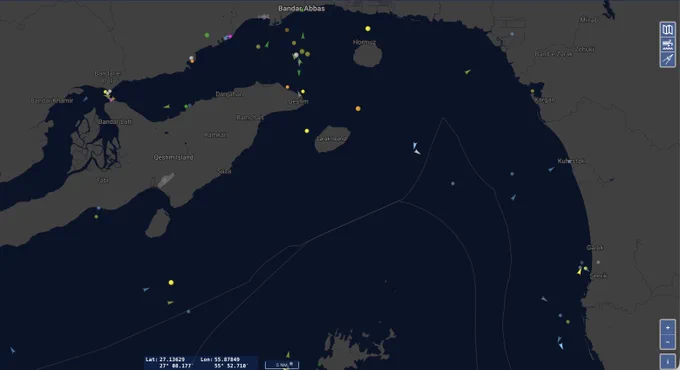Screen dimensions: 680x370
Task: Click the Bandar Khamir label
Action: click(52, 101)
